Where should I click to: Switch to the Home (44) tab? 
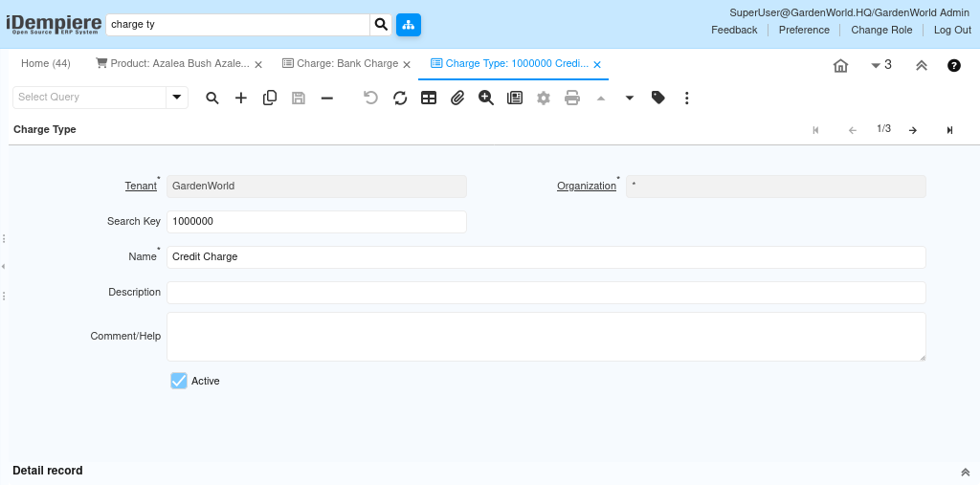pyautogui.click(x=46, y=64)
